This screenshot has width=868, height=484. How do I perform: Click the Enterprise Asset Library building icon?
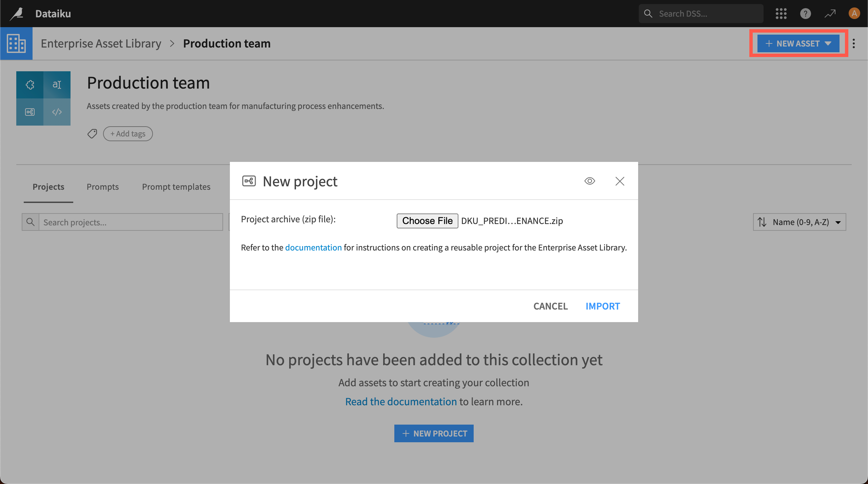click(x=16, y=43)
